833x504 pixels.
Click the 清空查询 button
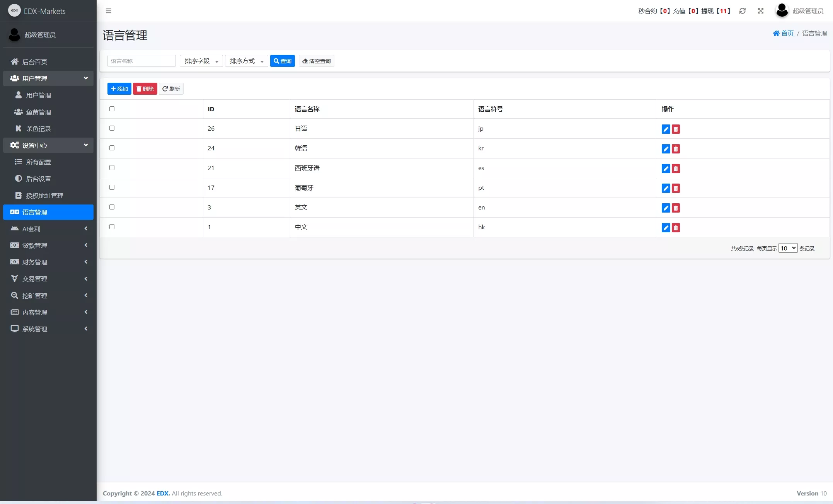click(x=316, y=61)
